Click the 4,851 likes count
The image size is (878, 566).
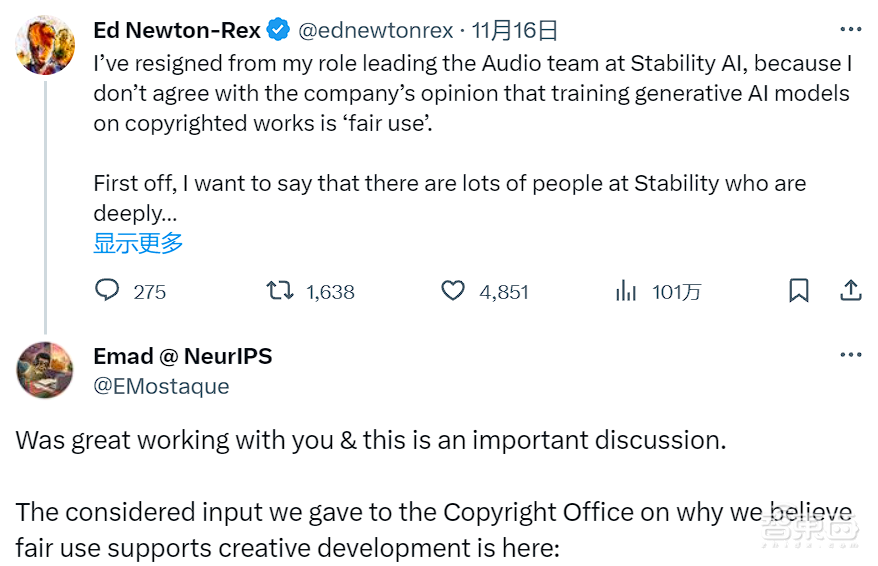pyautogui.click(x=503, y=292)
